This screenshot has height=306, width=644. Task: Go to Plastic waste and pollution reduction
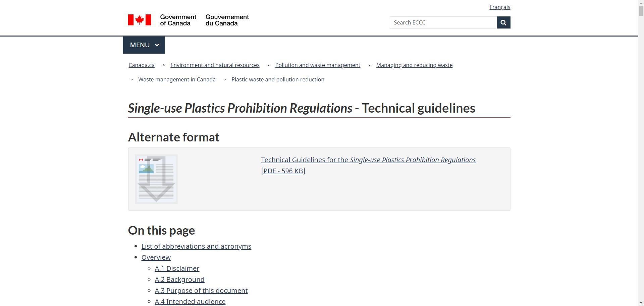coord(278,79)
